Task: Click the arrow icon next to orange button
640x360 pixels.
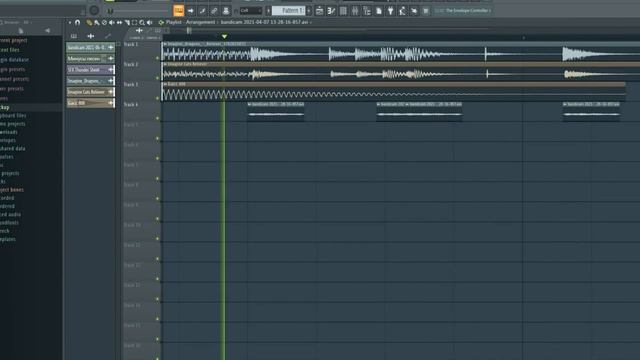Action: point(191,11)
